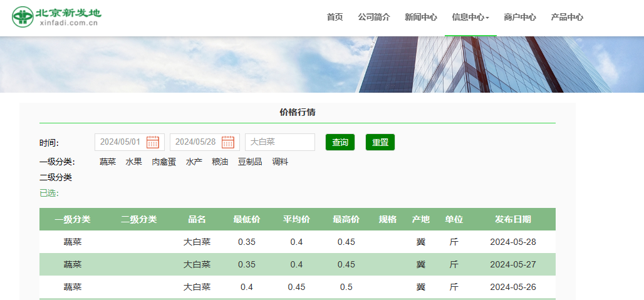
Task: Click the 2024/05/01 start date field
Action: pyautogui.click(x=120, y=142)
